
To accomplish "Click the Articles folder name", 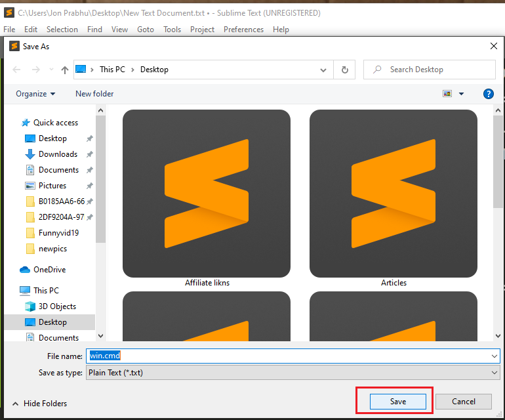I will pos(394,283).
